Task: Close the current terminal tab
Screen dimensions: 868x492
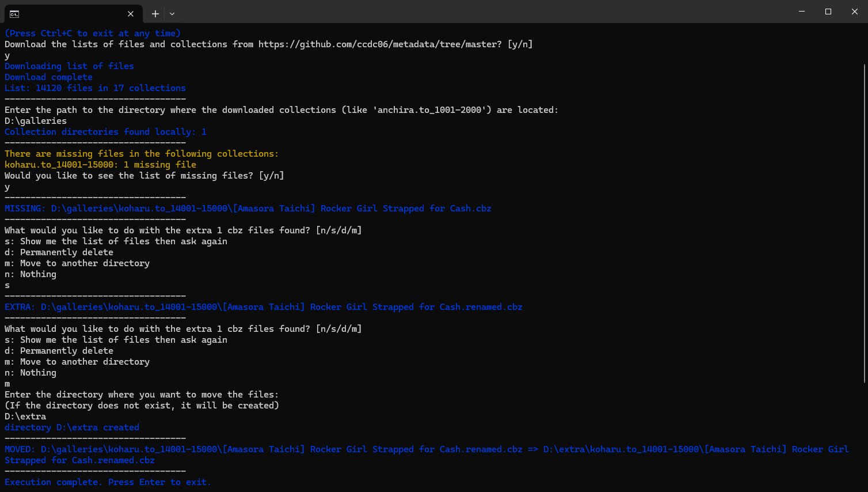Action: coord(131,14)
